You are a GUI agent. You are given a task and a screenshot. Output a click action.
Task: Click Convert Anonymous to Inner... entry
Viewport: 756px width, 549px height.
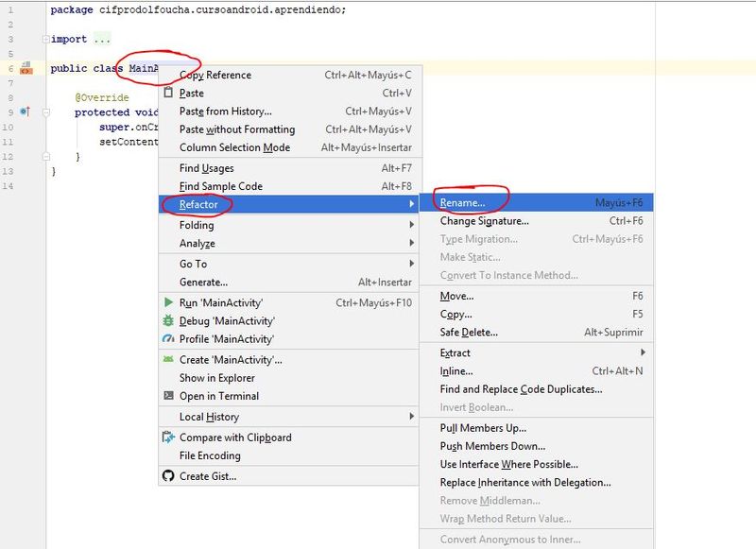(x=537, y=540)
